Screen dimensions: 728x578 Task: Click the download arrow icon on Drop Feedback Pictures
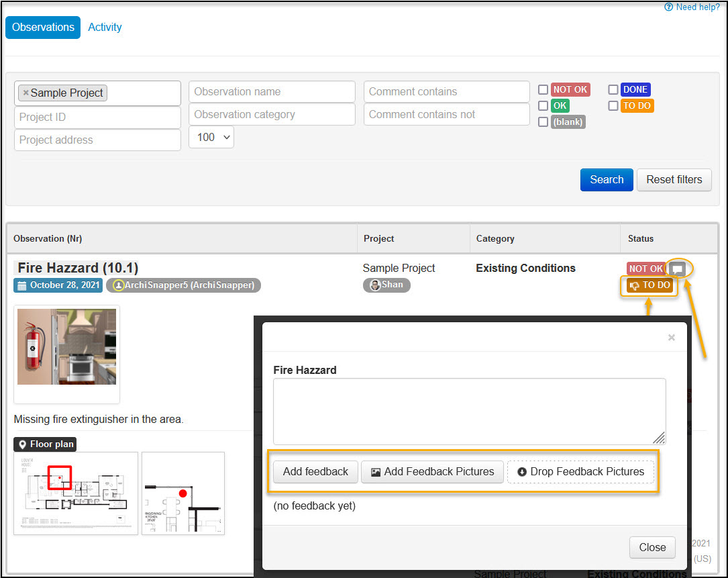coord(522,472)
